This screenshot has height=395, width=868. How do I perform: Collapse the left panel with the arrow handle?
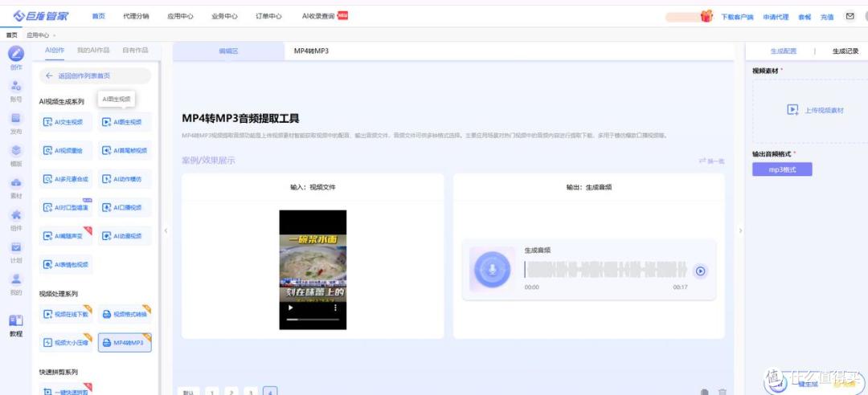click(x=166, y=230)
